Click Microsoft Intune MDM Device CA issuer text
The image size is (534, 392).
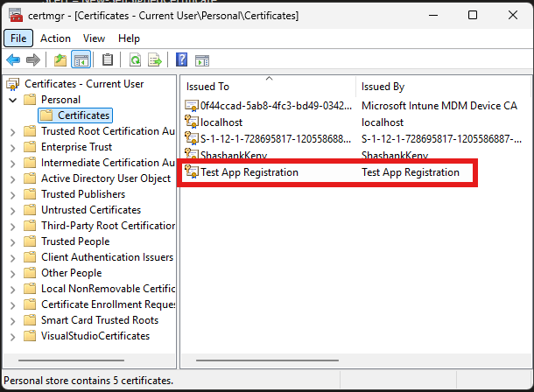point(439,106)
